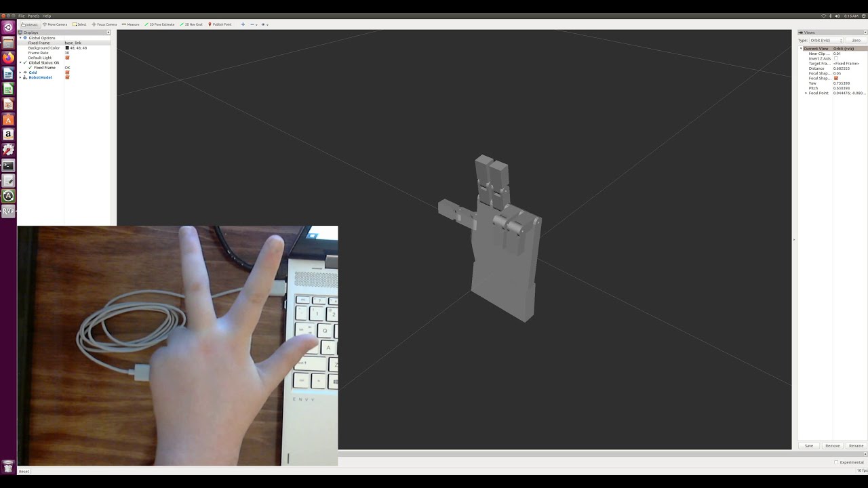868x488 pixels.
Task: Click the Global Options gear icon
Action: [25, 38]
